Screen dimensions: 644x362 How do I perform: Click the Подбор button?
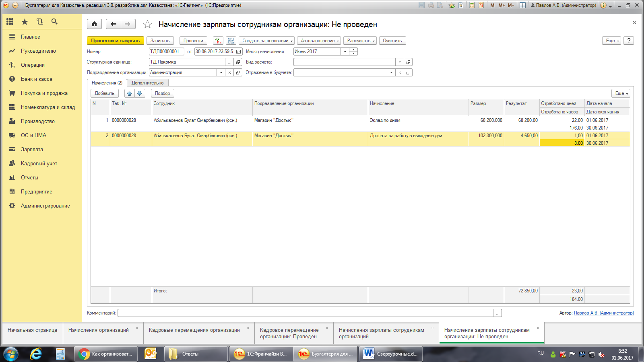pyautogui.click(x=163, y=93)
